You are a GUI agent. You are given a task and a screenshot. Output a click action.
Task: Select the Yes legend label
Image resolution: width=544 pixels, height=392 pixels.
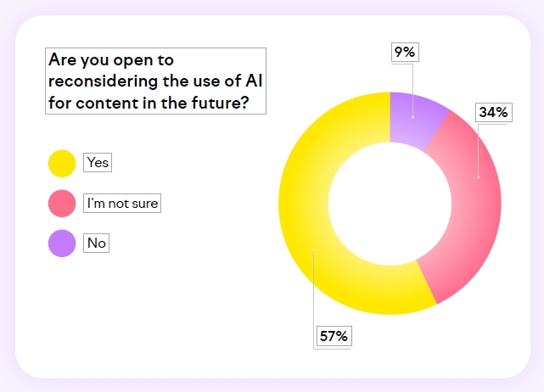98,162
